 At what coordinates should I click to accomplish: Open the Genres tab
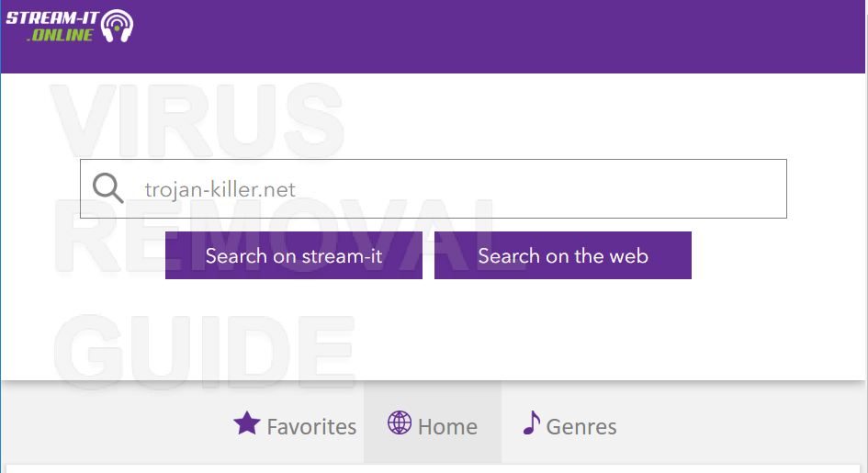(x=569, y=426)
